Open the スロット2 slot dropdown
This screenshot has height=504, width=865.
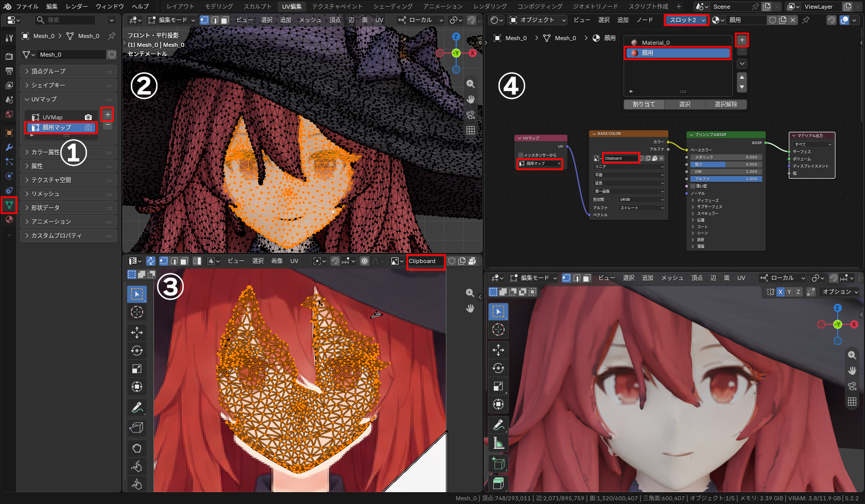(686, 20)
